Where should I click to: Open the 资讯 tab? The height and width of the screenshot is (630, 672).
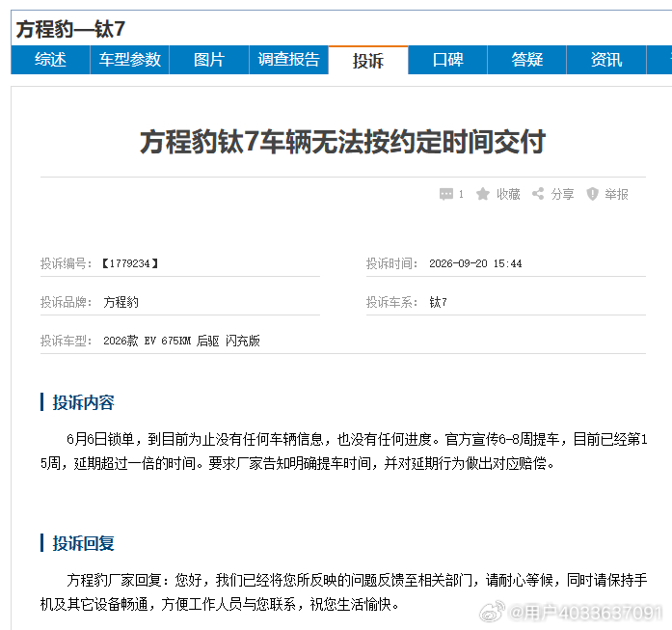(606, 60)
